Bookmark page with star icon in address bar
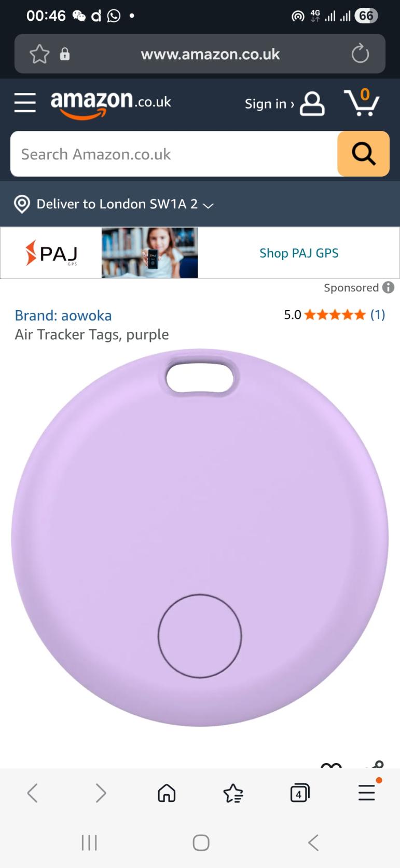This screenshot has width=400, height=868. (39, 54)
